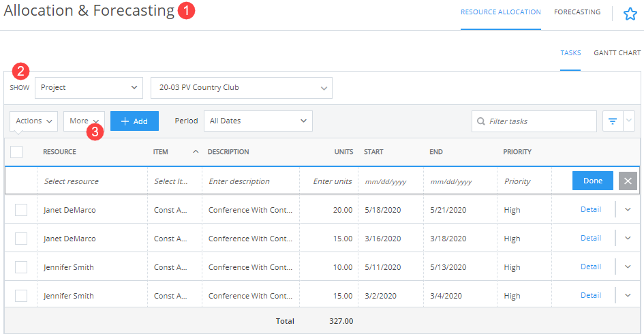Click the start date mm/dd/yyyy field
The image size is (644, 334).
pos(390,181)
